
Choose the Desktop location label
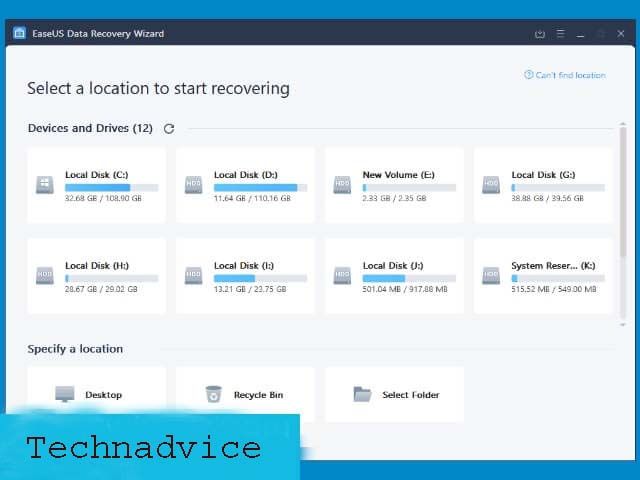coord(104,395)
